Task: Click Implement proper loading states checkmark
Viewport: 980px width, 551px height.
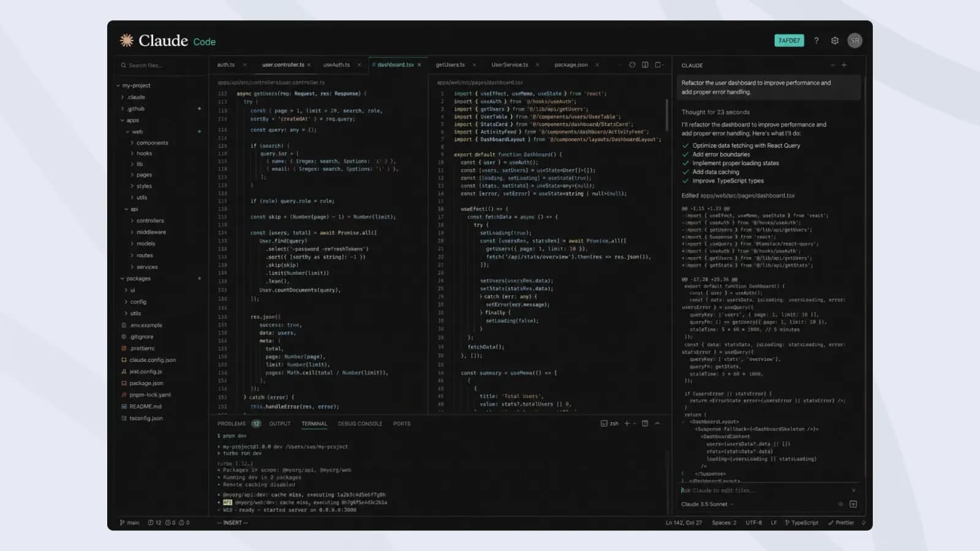Action: [x=731, y=163]
